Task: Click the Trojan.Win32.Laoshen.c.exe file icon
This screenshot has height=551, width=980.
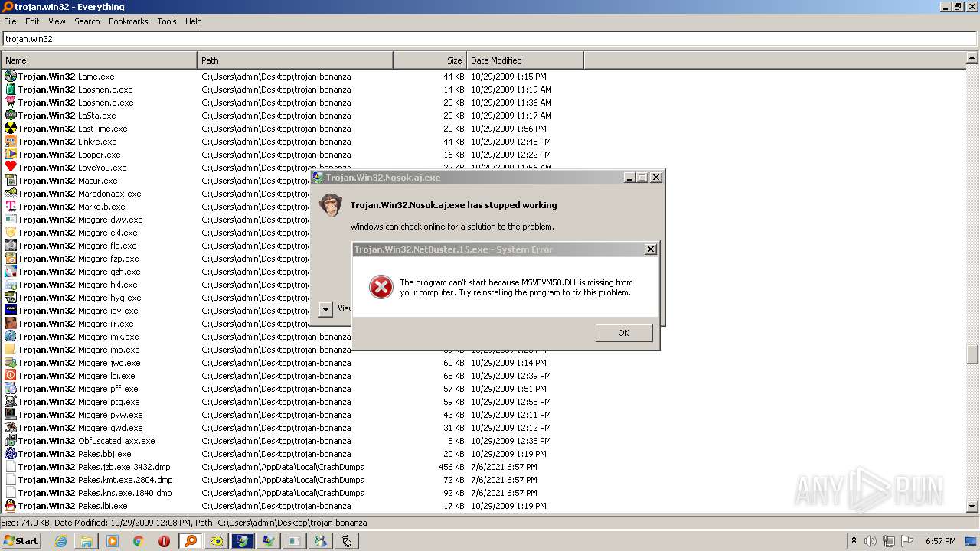Action: click(11, 90)
